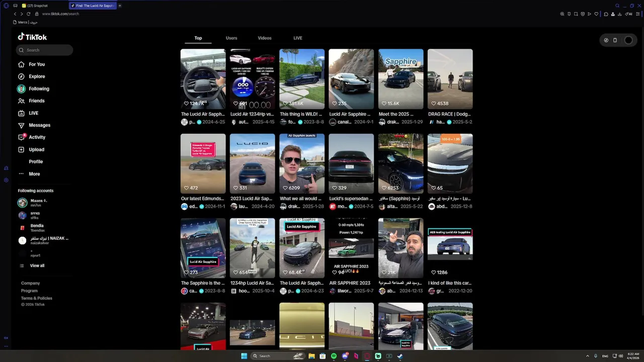
Task: Click View all following accounts
Action: 37,265
